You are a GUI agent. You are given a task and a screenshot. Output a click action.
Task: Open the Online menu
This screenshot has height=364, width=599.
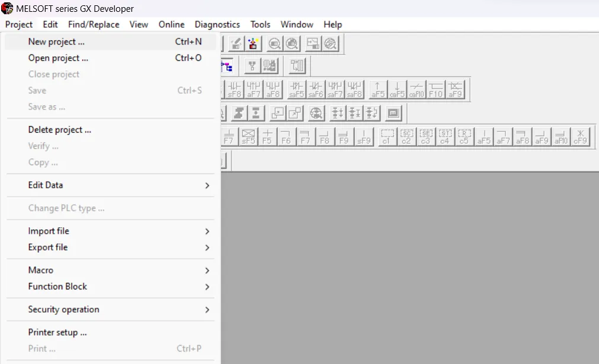click(171, 24)
